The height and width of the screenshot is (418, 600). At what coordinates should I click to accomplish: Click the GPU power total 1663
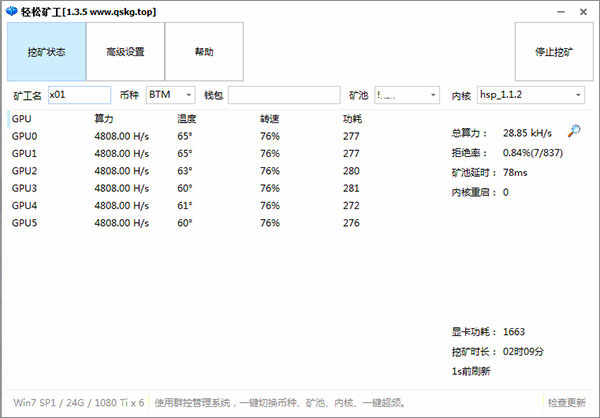[x=514, y=331]
